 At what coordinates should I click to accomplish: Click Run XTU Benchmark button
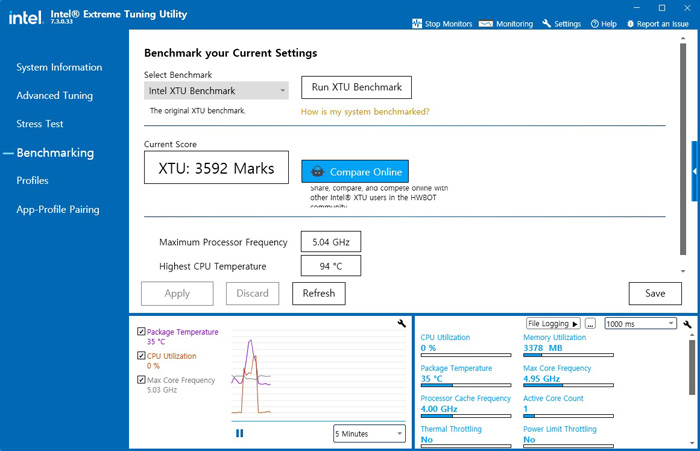click(356, 87)
